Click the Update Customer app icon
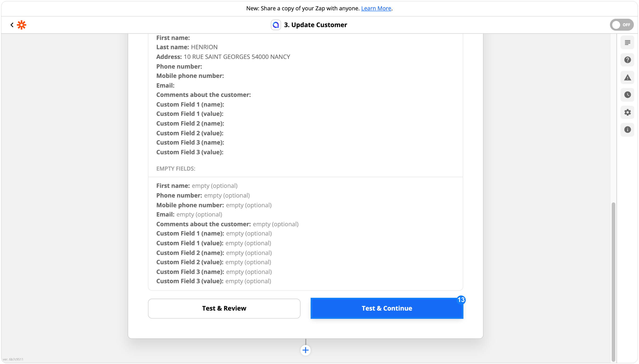Viewport: 639px width, 364px height. click(x=276, y=25)
